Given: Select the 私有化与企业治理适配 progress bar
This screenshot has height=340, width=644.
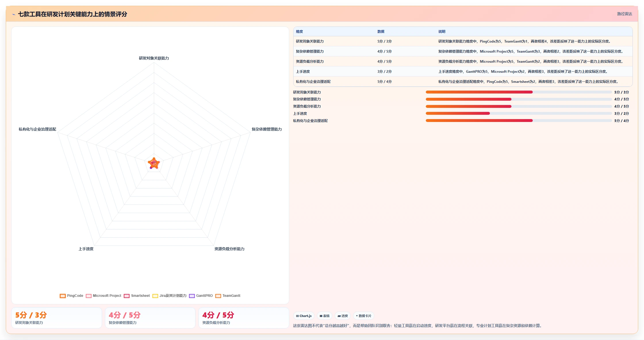Looking at the screenshot, I should coord(519,121).
